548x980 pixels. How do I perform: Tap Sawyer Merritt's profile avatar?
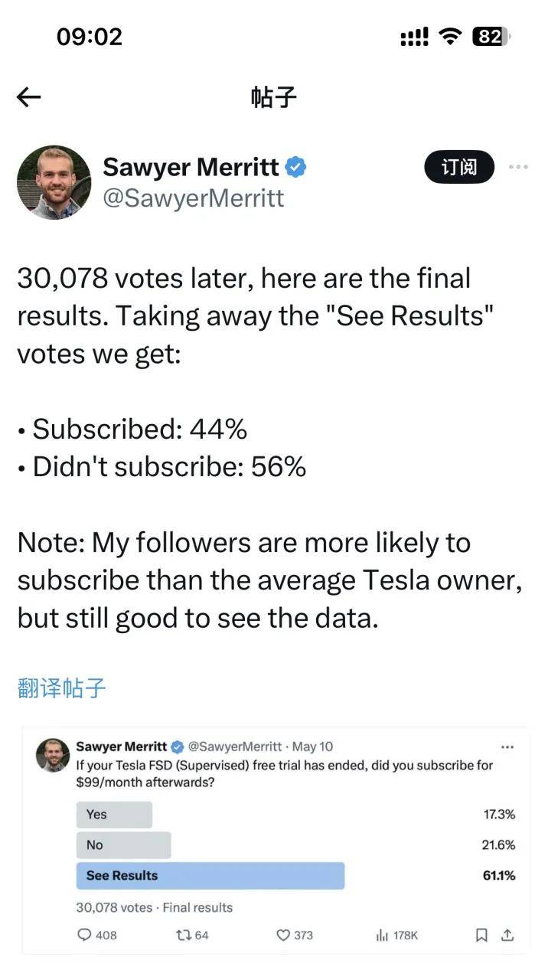coord(54,182)
